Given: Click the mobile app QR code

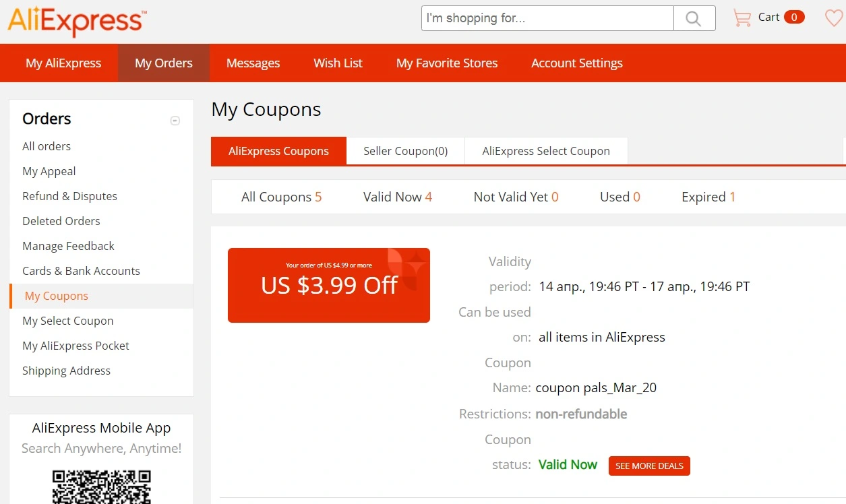Looking at the screenshot, I should point(102,486).
